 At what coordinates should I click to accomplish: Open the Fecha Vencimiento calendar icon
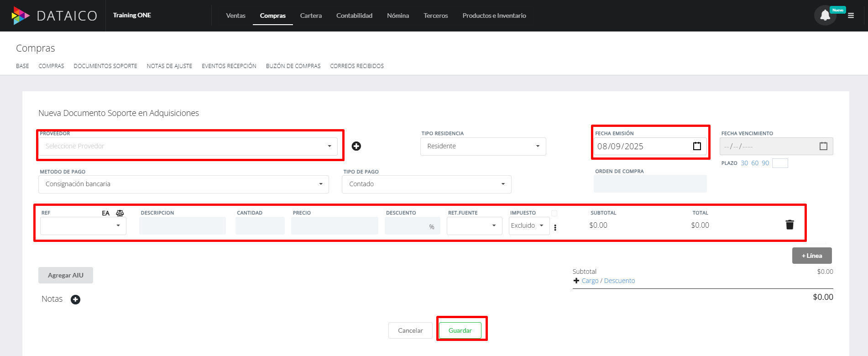click(x=823, y=146)
